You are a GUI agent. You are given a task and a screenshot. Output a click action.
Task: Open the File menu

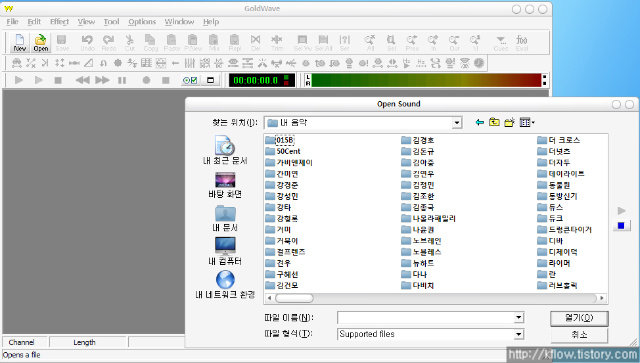12,22
